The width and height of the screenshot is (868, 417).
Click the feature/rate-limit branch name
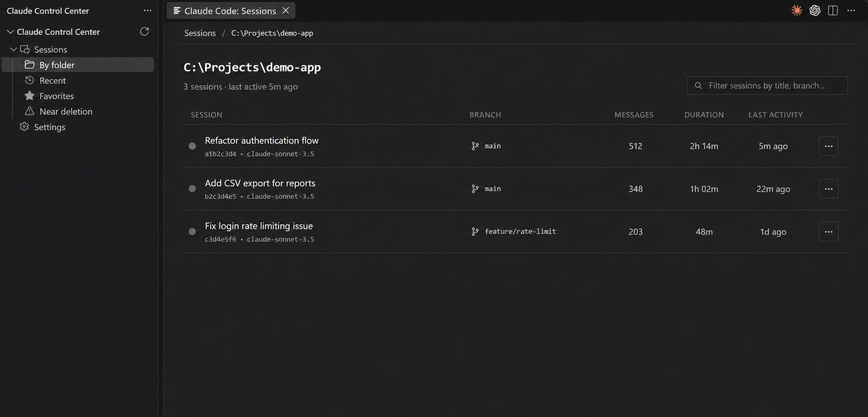[520, 231]
